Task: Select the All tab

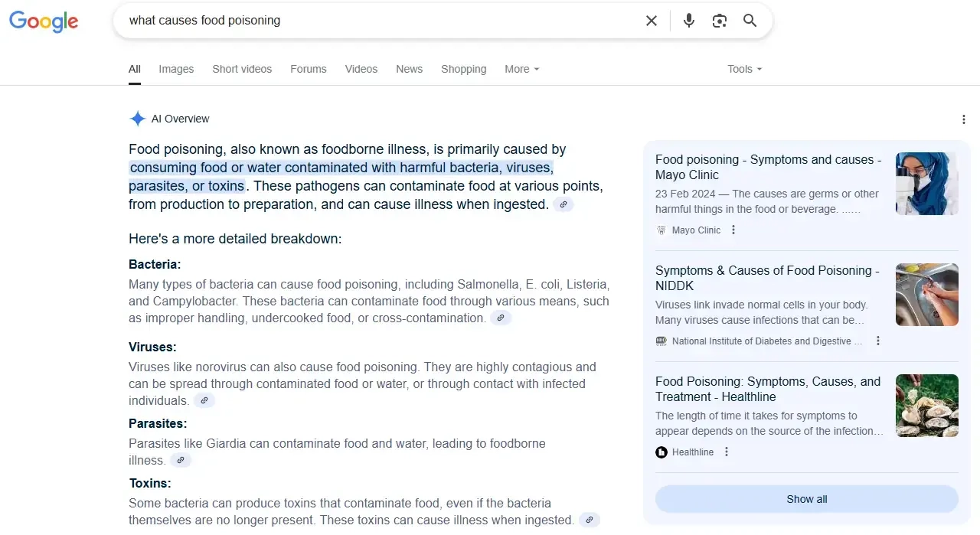Action: click(x=135, y=69)
